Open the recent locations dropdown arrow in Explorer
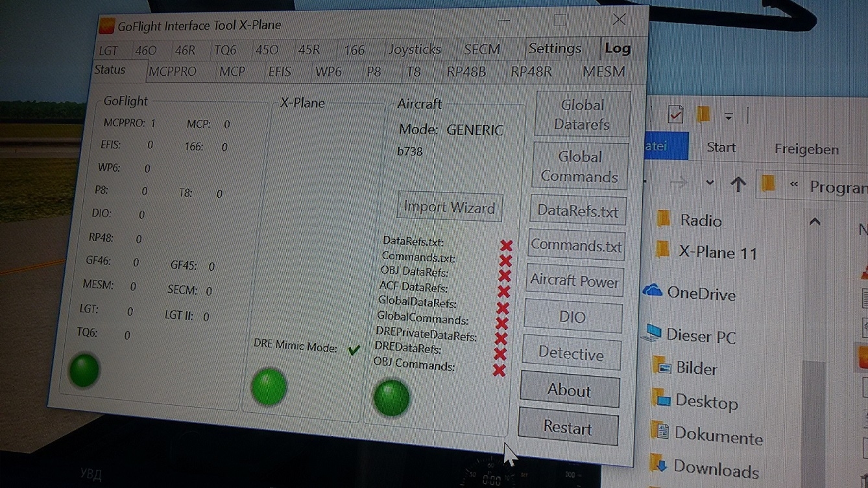This screenshot has width=868, height=488. (x=710, y=183)
